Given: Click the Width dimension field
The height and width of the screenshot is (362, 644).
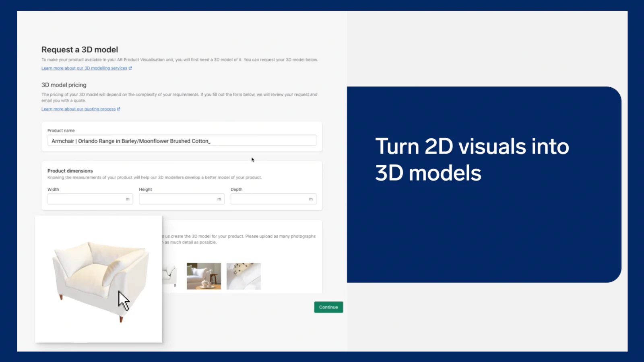Looking at the screenshot, I should point(90,199).
